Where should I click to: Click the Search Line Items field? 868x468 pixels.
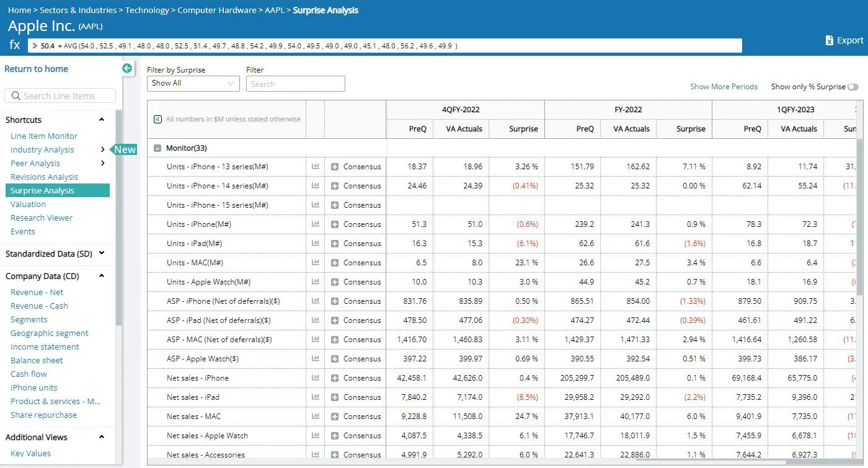tap(60, 95)
